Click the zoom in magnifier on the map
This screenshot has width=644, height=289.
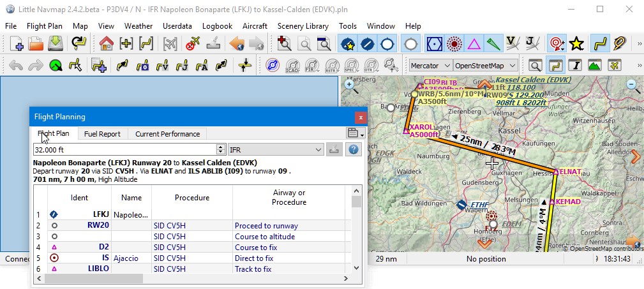click(350, 85)
